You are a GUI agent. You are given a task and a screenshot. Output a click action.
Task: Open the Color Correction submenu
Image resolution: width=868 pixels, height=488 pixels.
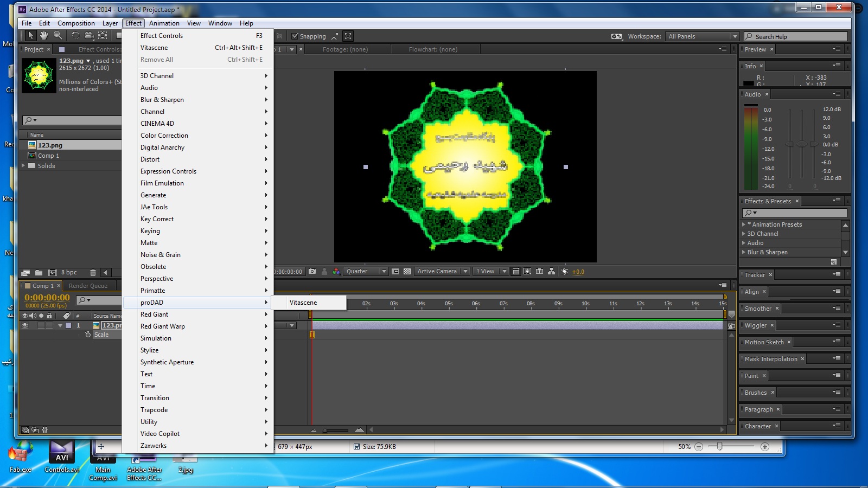[198, 136]
